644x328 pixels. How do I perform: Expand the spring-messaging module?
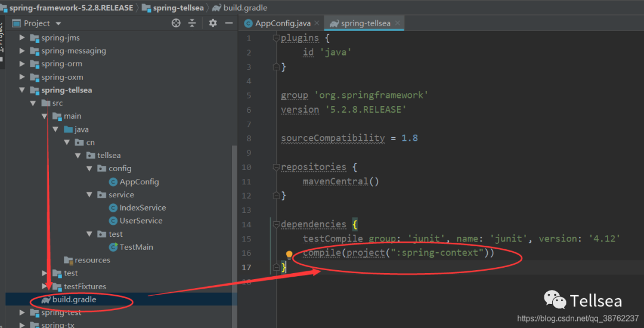(22, 51)
